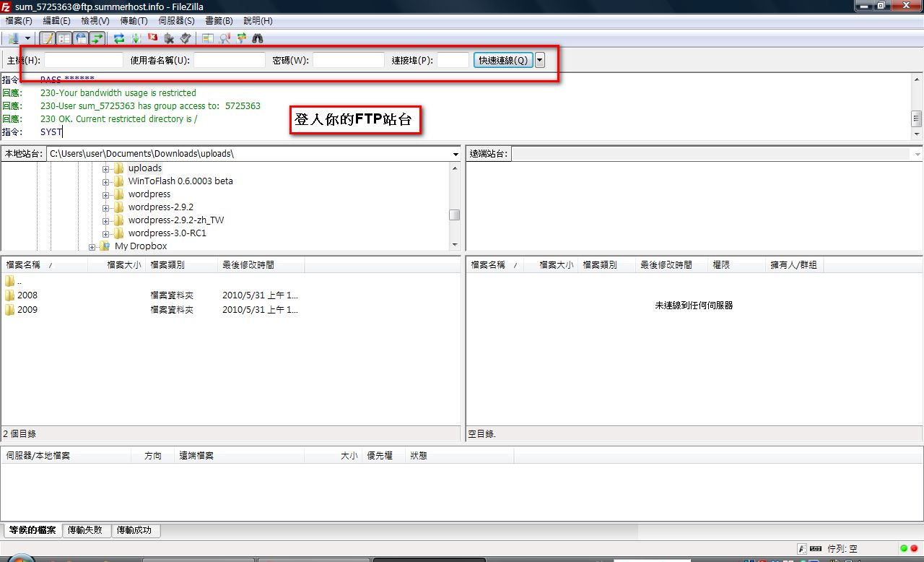Click the 使用者名稱(U) input field
This screenshot has width=924, height=562.
(x=230, y=60)
